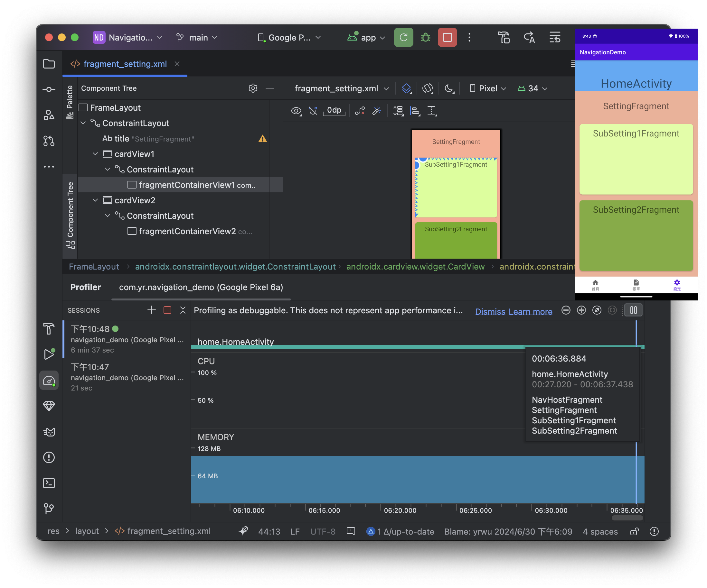Click the Debug app bug icon
The height and width of the screenshot is (588, 707).
pos(426,37)
